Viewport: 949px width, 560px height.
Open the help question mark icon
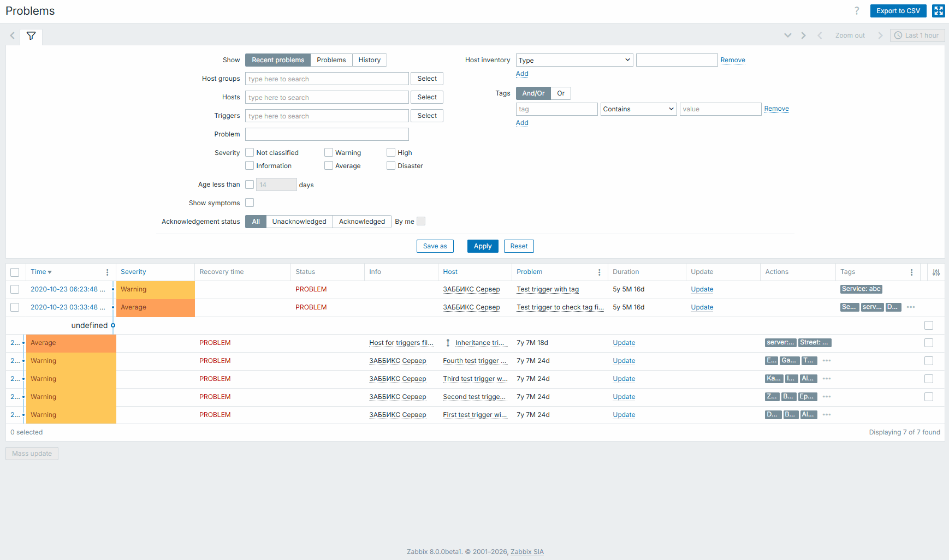tap(857, 11)
